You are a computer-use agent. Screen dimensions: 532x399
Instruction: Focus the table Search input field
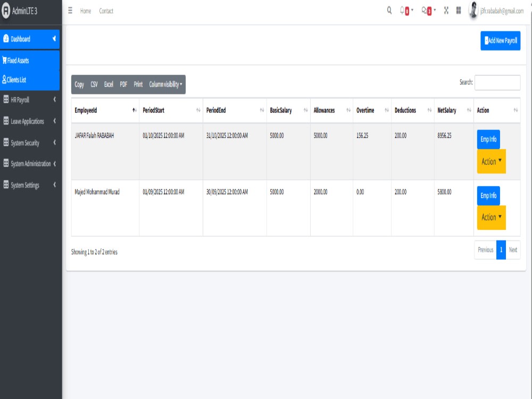tap(497, 82)
